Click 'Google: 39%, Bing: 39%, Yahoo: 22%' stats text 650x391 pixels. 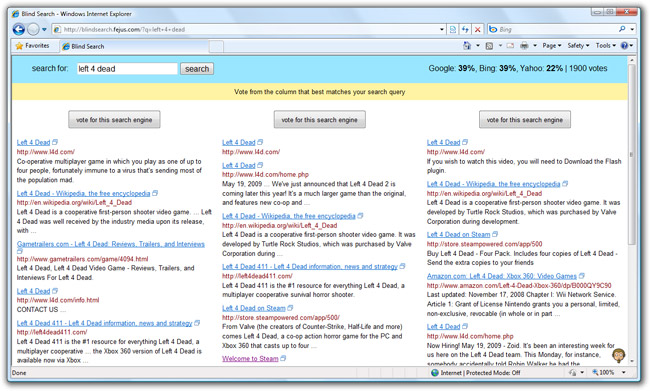496,68
